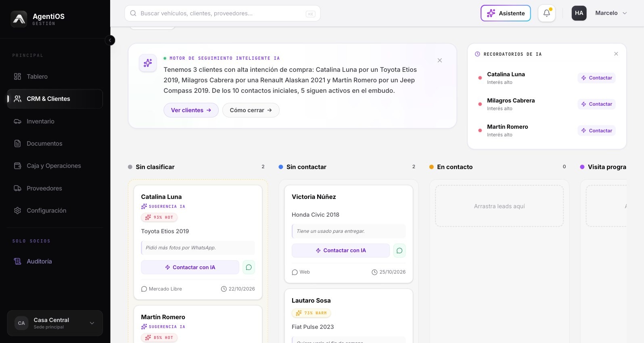Open the Asistente AI button
The width and height of the screenshot is (644, 343).
[506, 13]
